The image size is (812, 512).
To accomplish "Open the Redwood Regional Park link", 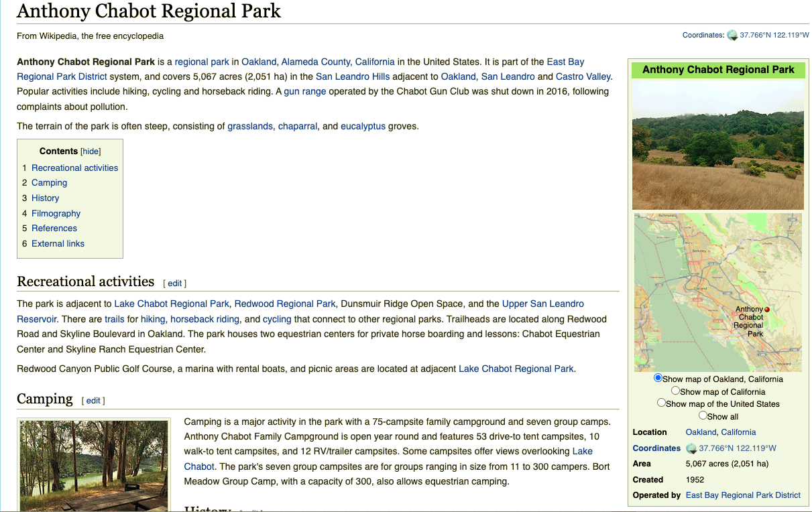I will pyautogui.click(x=285, y=304).
